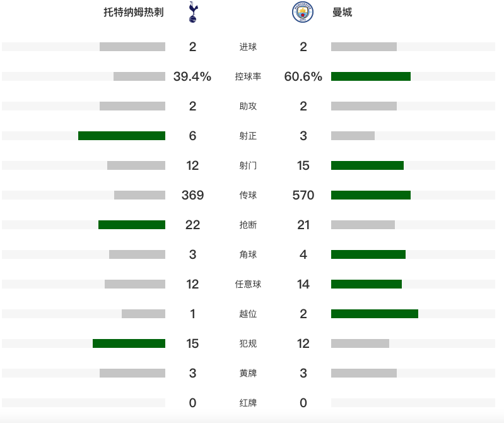Click Manchester City's green offside bar
Image resolution: width=504 pixels, height=423 pixels.
375,314
